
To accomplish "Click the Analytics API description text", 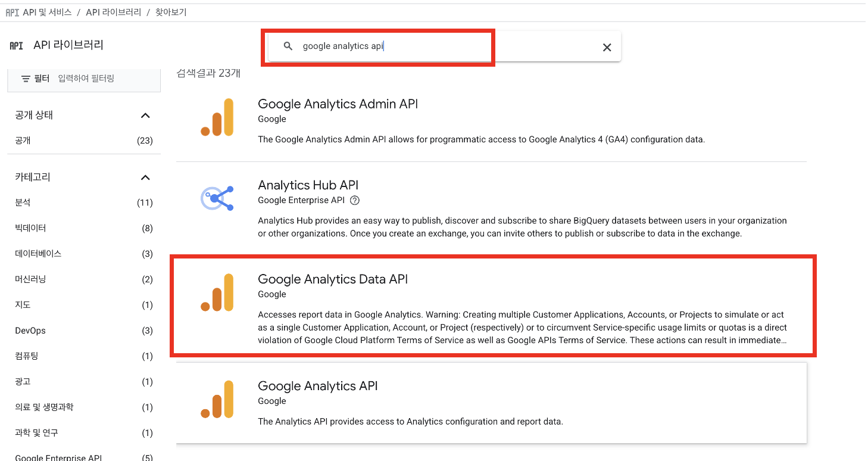I will [410, 421].
